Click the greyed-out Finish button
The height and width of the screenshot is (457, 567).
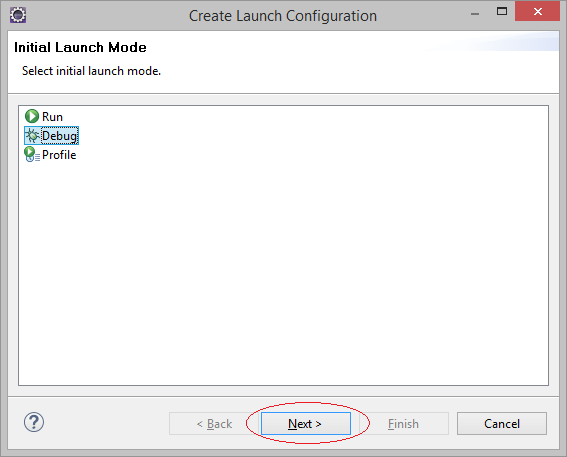(404, 423)
